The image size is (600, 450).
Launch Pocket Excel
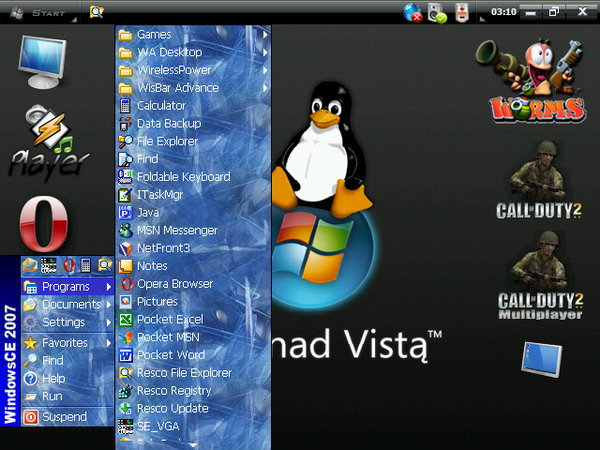(x=193, y=320)
